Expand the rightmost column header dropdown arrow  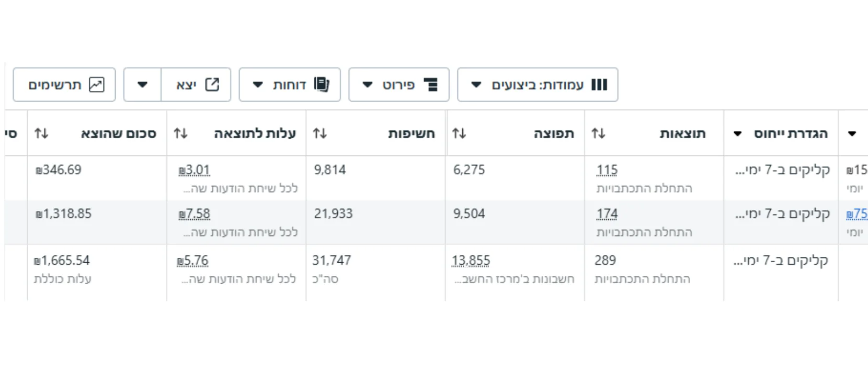[852, 134]
